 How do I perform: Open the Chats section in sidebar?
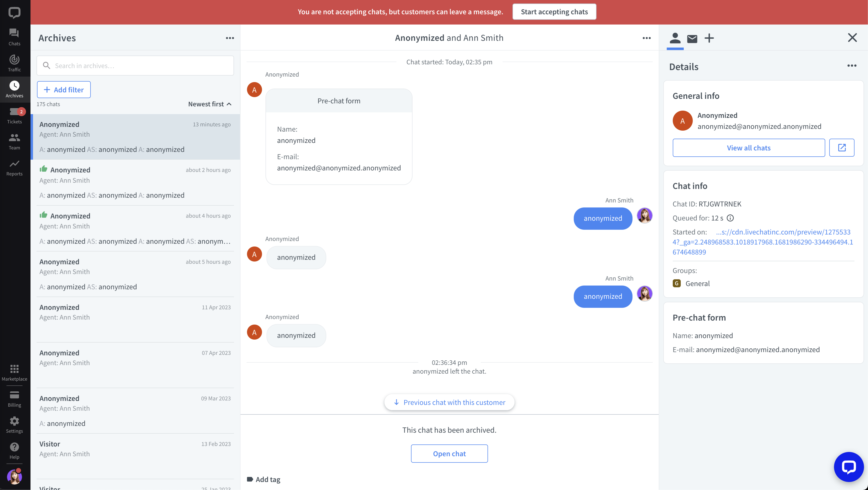pyautogui.click(x=14, y=37)
